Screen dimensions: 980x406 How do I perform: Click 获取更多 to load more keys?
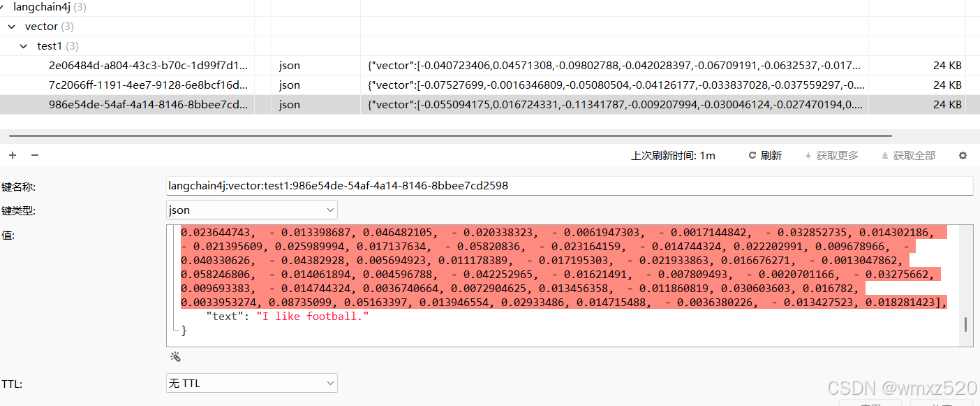click(831, 155)
